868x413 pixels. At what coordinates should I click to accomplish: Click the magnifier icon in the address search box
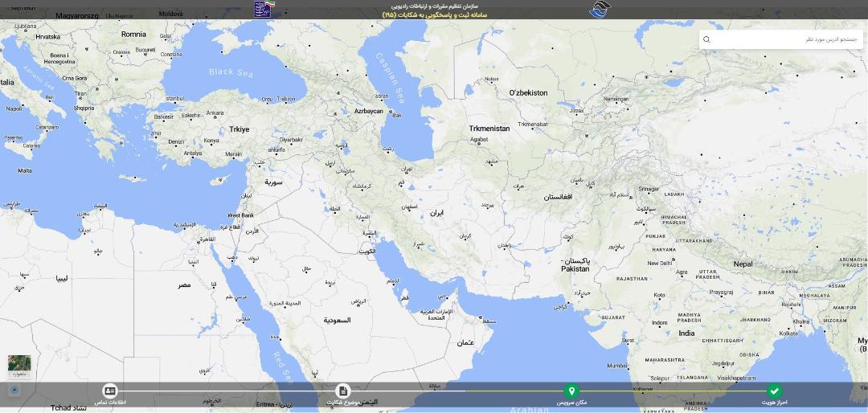click(706, 39)
